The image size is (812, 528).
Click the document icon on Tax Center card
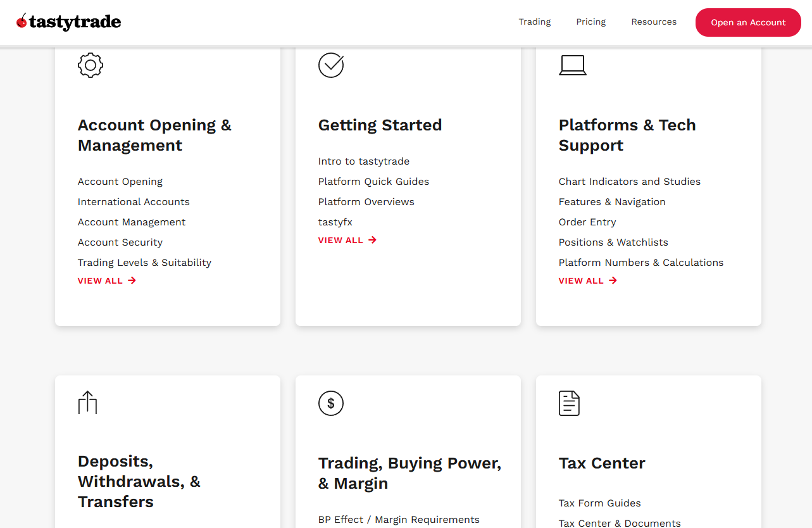[570, 403]
